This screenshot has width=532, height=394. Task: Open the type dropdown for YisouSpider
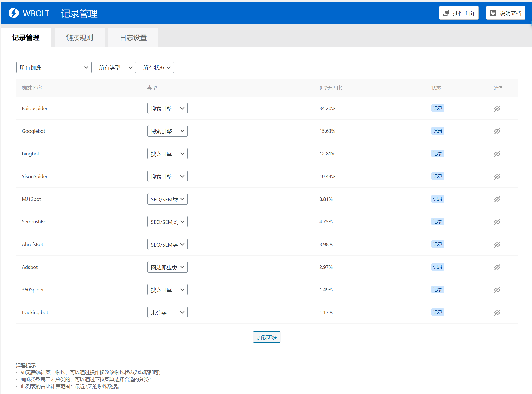pyautogui.click(x=167, y=176)
